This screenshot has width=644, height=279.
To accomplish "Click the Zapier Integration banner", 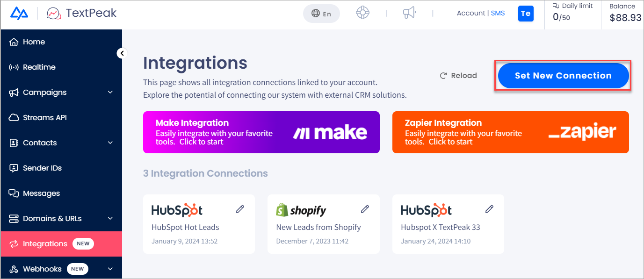I will (x=511, y=132).
